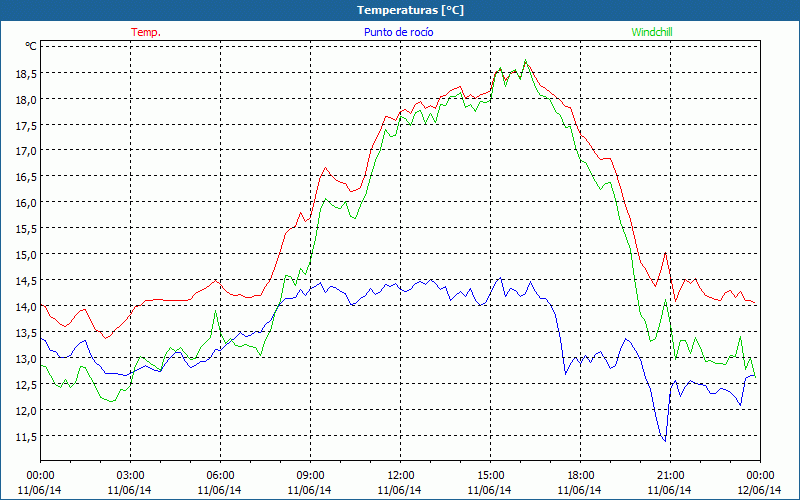800x500 pixels.
Task: Click the 16,5 y-axis value
Action: click(x=26, y=178)
